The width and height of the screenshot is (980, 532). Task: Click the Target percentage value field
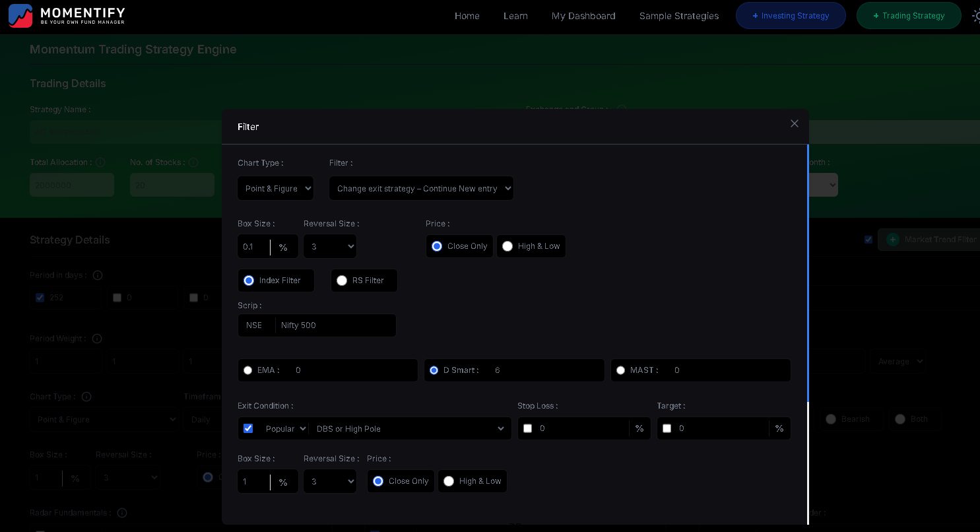722,428
